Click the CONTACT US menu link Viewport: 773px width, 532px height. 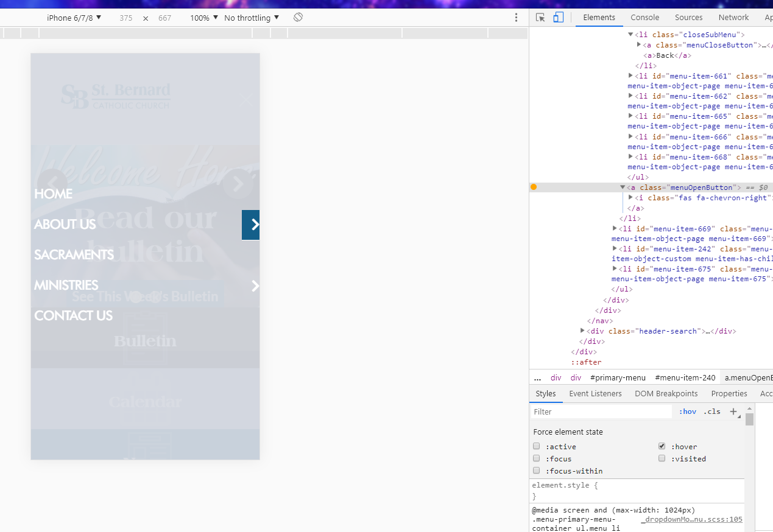click(73, 315)
